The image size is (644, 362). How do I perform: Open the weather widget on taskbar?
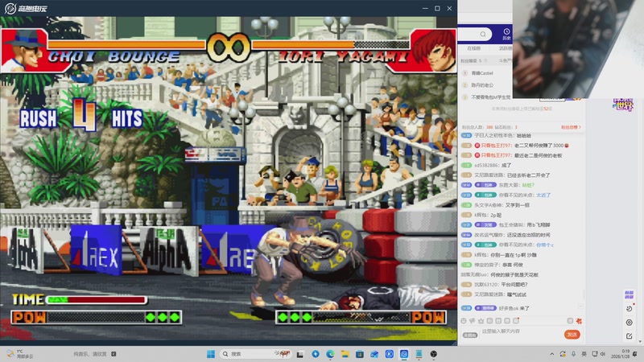point(19,354)
